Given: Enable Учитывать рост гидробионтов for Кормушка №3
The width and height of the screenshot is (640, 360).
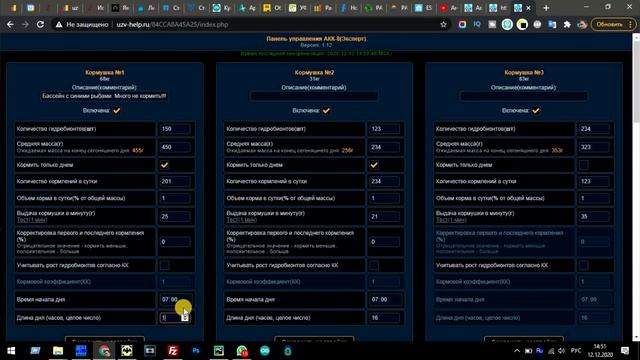Looking at the screenshot, I should [x=584, y=265].
